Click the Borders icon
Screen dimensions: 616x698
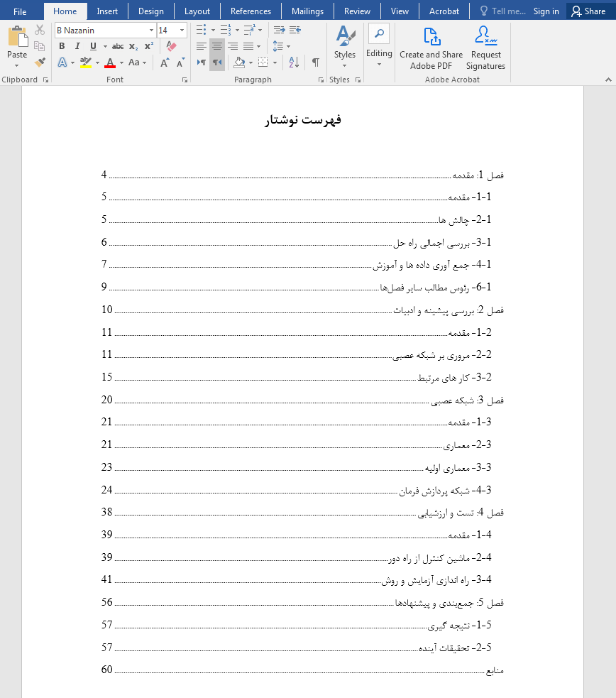pyautogui.click(x=263, y=62)
